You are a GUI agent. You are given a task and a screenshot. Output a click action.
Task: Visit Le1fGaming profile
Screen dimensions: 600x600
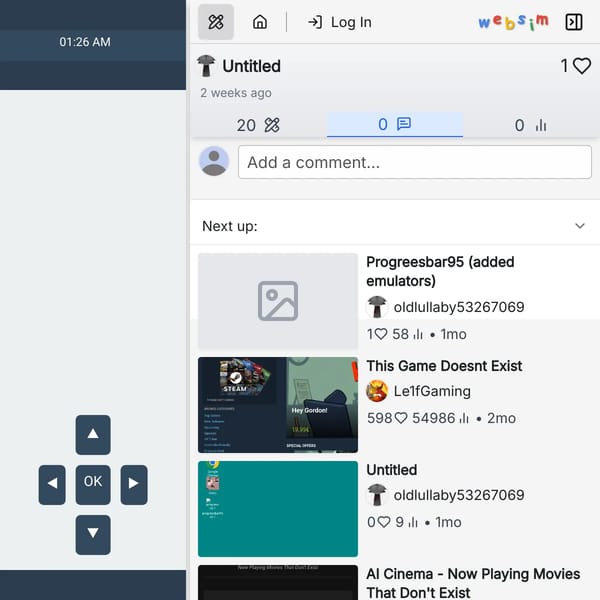[432, 391]
